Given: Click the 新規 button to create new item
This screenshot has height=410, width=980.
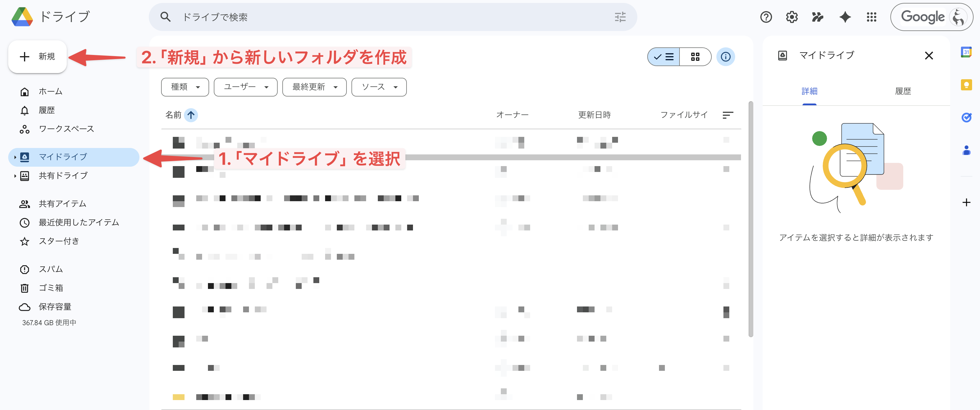Looking at the screenshot, I should [x=37, y=57].
